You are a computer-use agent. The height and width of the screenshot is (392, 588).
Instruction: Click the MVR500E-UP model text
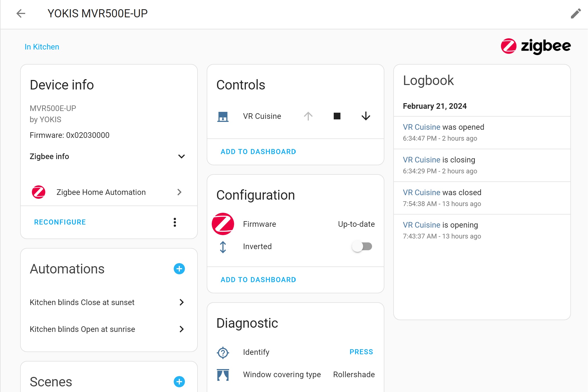tap(53, 108)
